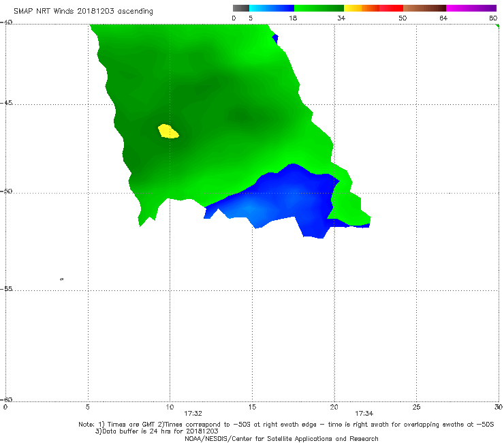
Task: Click the longitude label "10" on bottom axis
Action: pos(170,408)
